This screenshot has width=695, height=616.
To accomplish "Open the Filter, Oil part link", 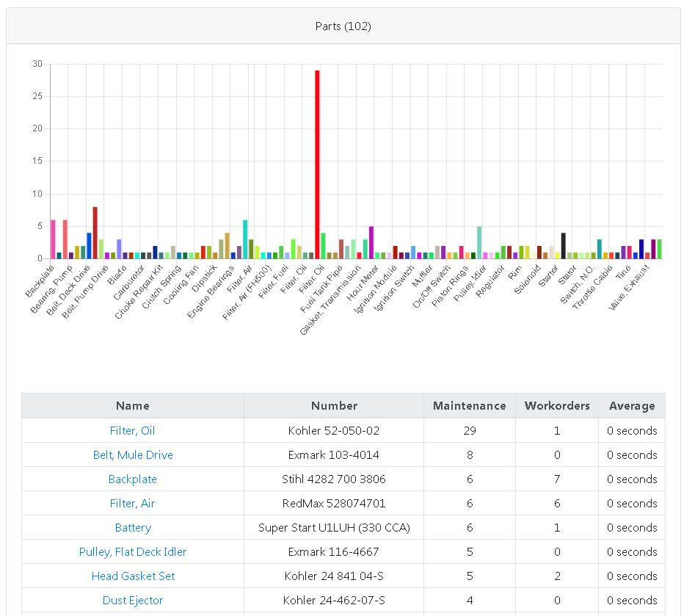I will (x=133, y=431).
